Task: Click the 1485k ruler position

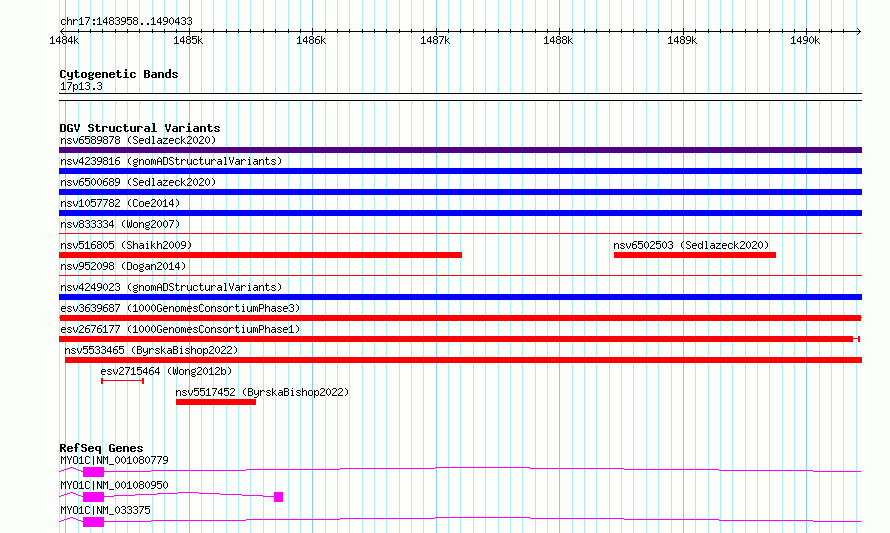Action: (188, 40)
